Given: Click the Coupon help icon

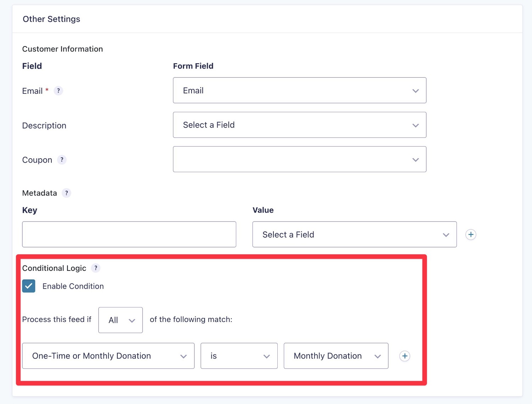Looking at the screenshot, I should [62, 160].
